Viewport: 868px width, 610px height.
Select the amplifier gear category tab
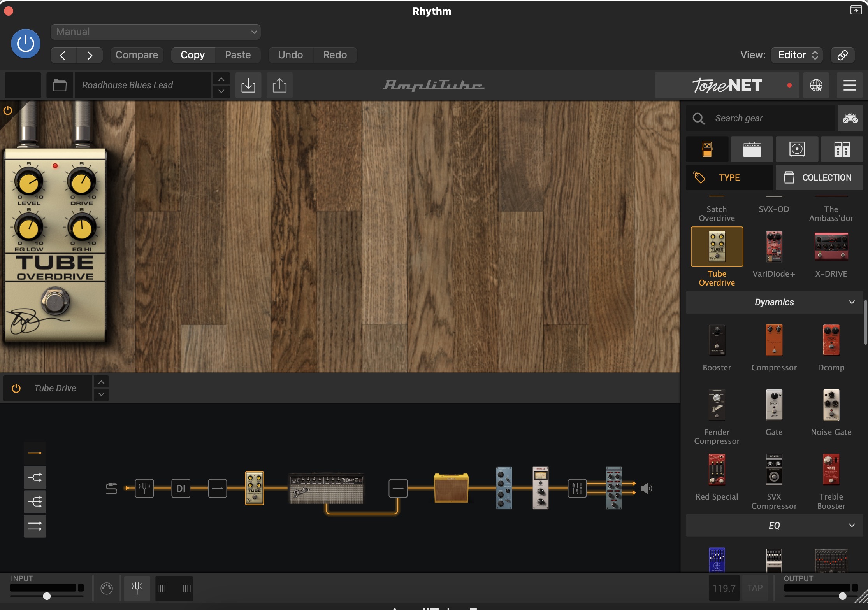752,149
